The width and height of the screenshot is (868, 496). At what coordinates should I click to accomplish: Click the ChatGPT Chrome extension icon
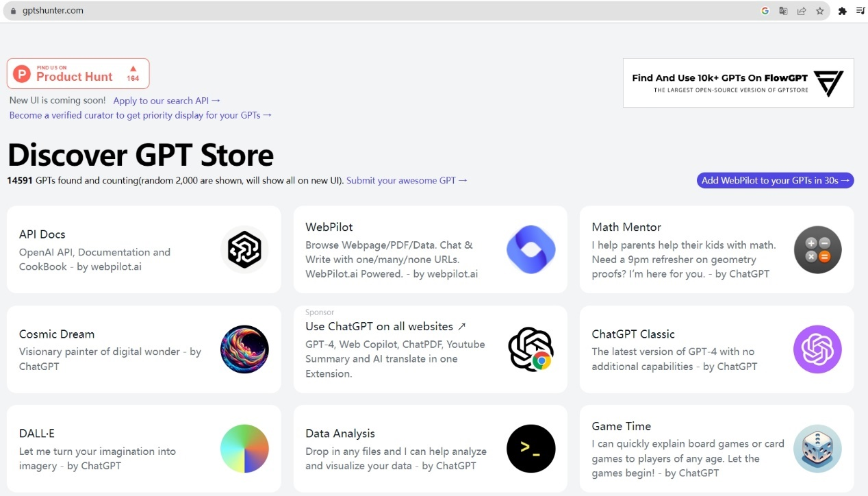[531, 349]
